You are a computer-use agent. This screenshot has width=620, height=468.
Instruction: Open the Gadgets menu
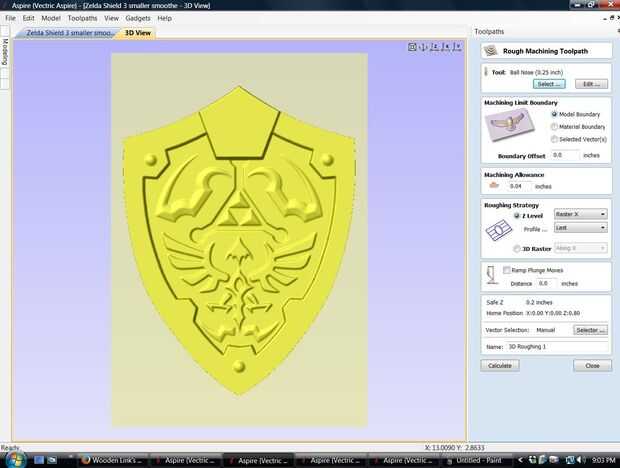point(138,18)
